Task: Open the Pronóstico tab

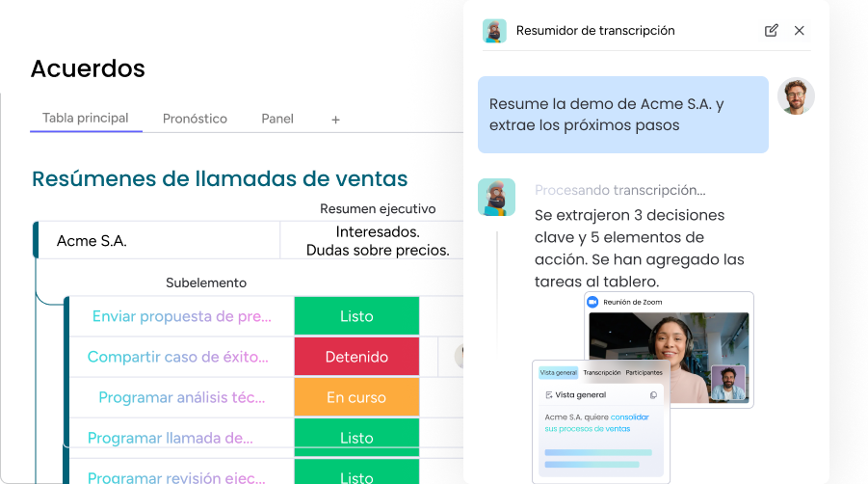Action: point(195,119)
